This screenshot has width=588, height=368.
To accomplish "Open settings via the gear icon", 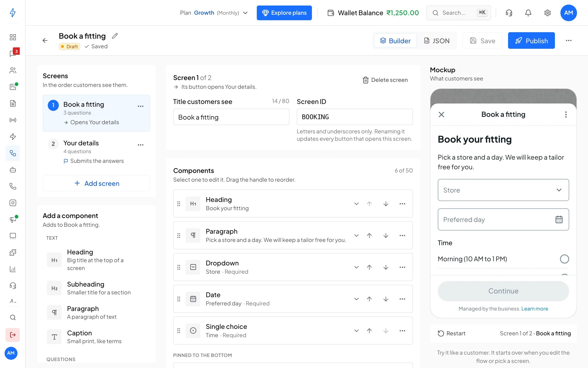I will point(547,13).
